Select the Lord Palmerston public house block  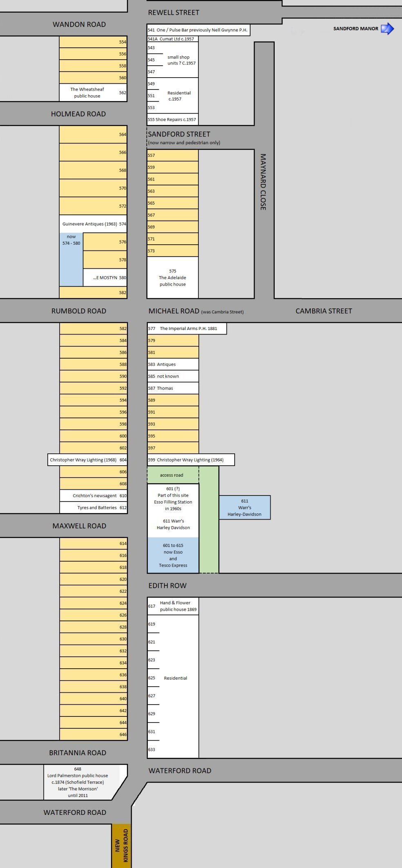point(78,782)
